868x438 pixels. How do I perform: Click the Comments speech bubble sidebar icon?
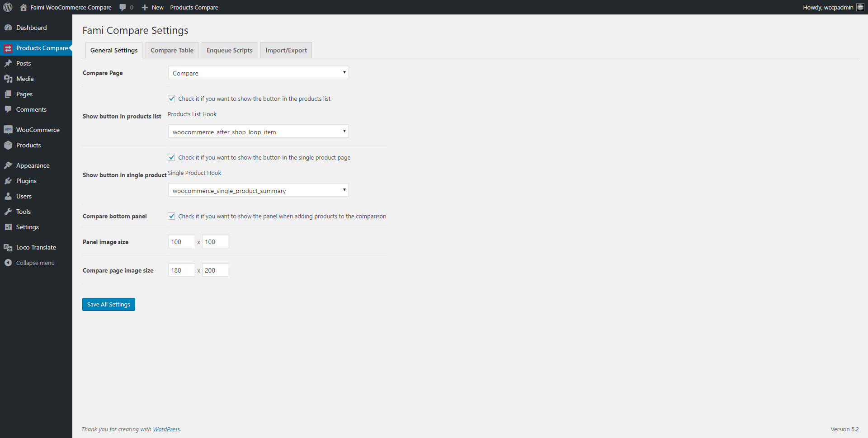(8, 109)
